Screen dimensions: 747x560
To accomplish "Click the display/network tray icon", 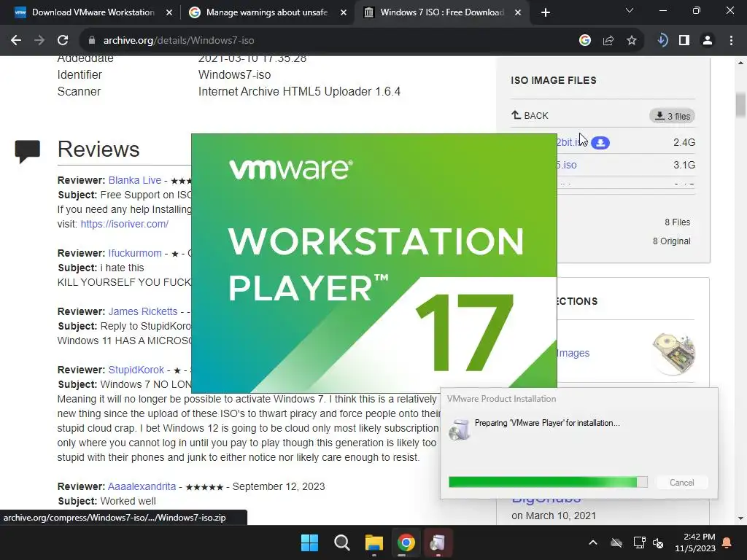I will (x=639, y=542).
